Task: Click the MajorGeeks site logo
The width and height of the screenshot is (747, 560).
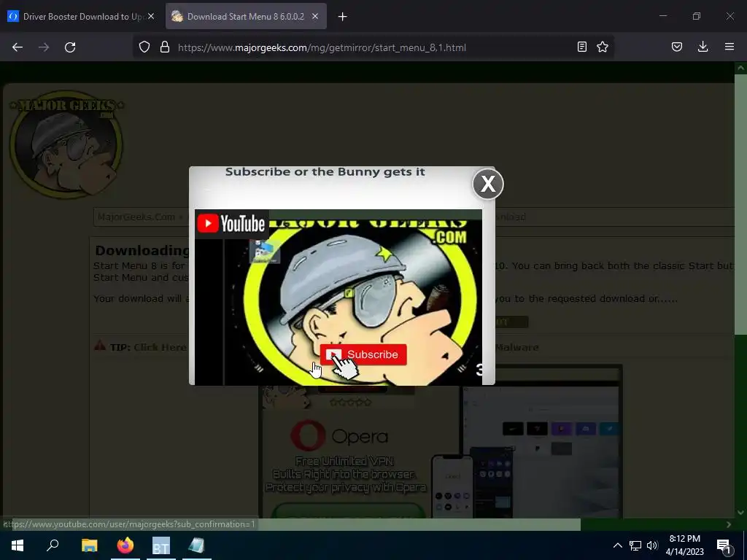Action: 66,144
